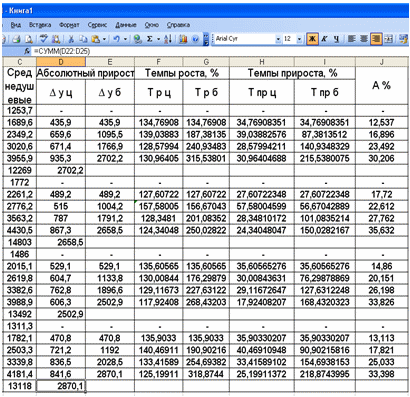410x397 pixels.
Task: Sort ascending with the A-Z icon
Action: point(168,39)
